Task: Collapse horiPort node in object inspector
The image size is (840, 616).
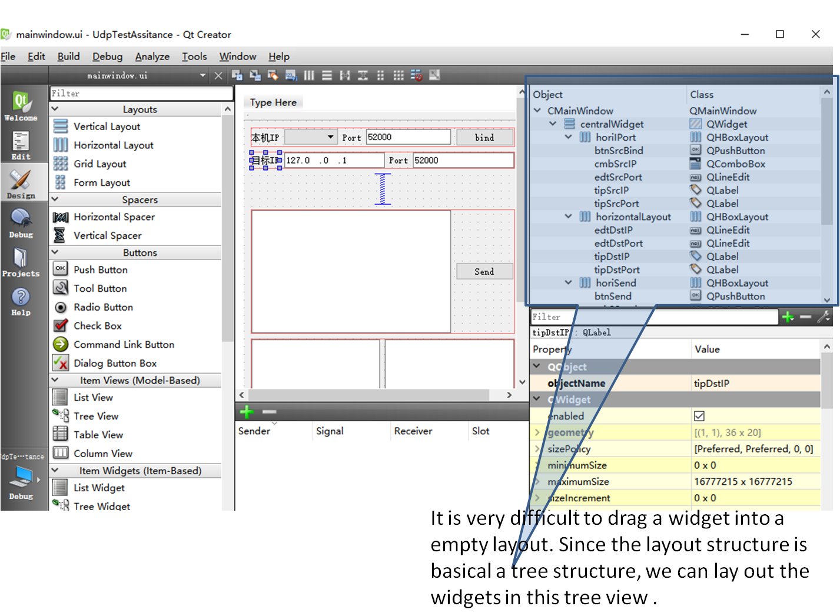Action: 569,137
